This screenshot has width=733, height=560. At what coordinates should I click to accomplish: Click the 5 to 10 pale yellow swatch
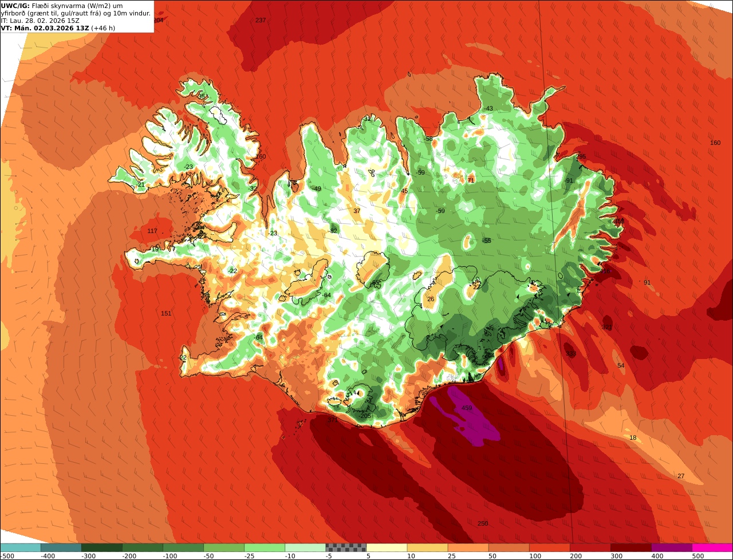click(387, 547)
